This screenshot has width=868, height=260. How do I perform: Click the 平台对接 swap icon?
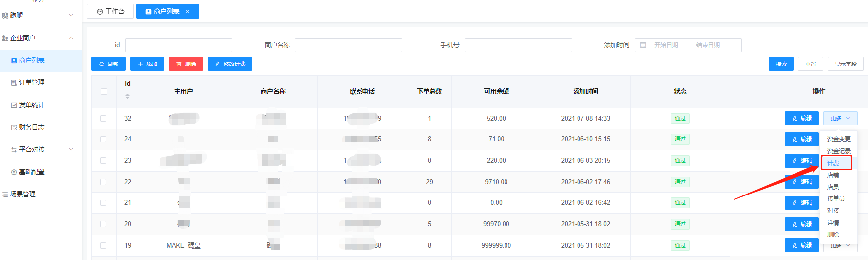14,150
